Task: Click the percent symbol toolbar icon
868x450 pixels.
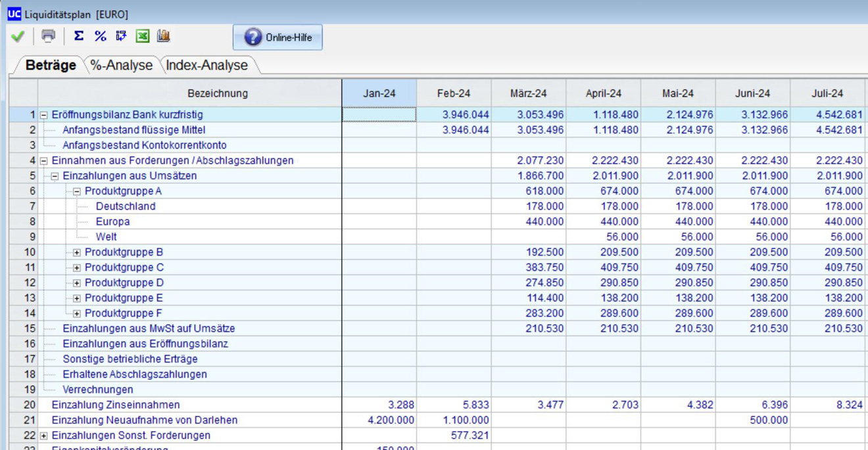Action: point(100,36)
